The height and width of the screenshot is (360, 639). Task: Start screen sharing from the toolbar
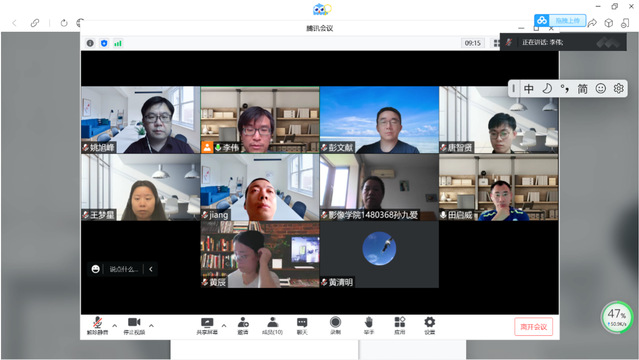[x=207, y=326]
